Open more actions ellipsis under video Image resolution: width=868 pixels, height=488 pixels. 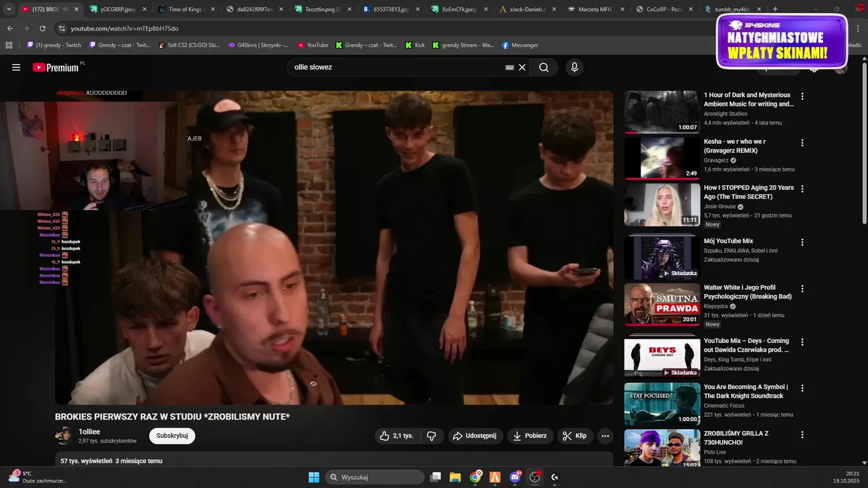605,436
